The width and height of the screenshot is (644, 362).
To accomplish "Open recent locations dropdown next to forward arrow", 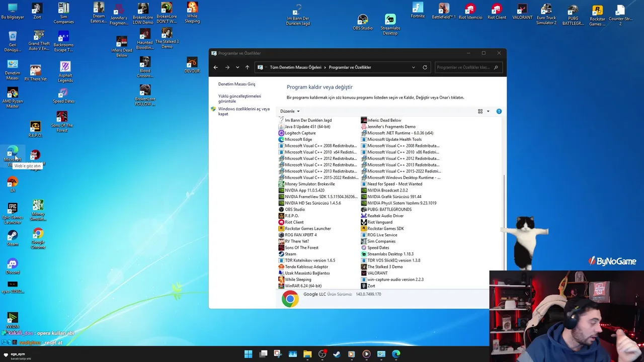I will point(237,67).
